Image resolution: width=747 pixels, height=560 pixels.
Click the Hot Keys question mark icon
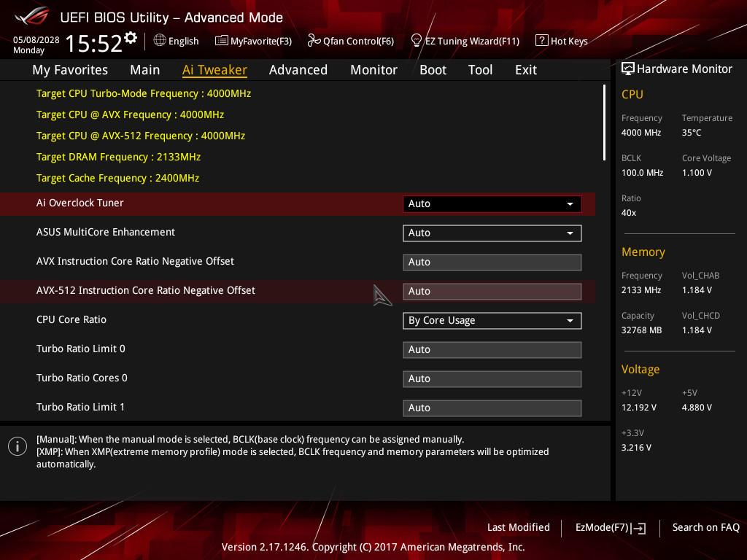tap(541, 41)
